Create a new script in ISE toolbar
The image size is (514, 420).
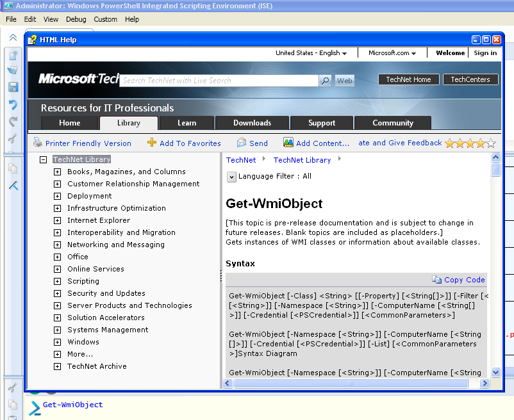click(x=13, y=55)
